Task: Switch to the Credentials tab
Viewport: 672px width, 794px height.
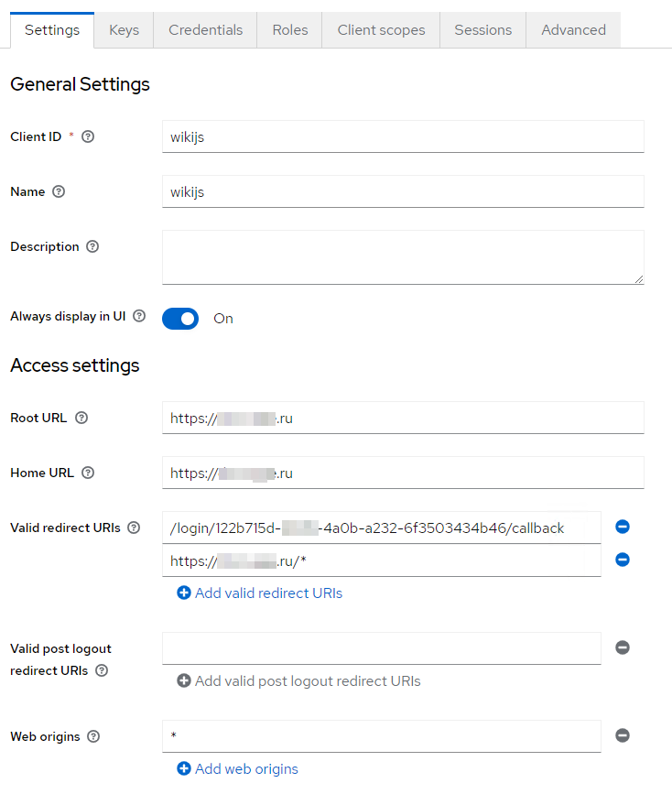Action: [205, 30]
